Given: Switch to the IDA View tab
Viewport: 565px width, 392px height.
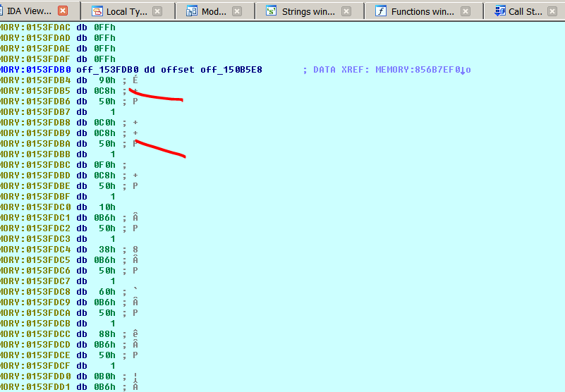Looking at the screenshot, I should click(27, 11).
